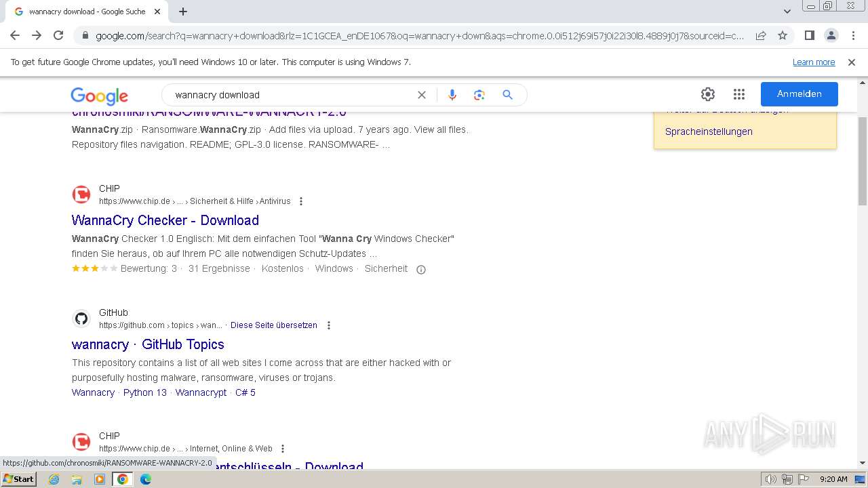The image size is (868, 488).
Task: Click the CHIP favicon of Checker result
Action: [81, 195]
